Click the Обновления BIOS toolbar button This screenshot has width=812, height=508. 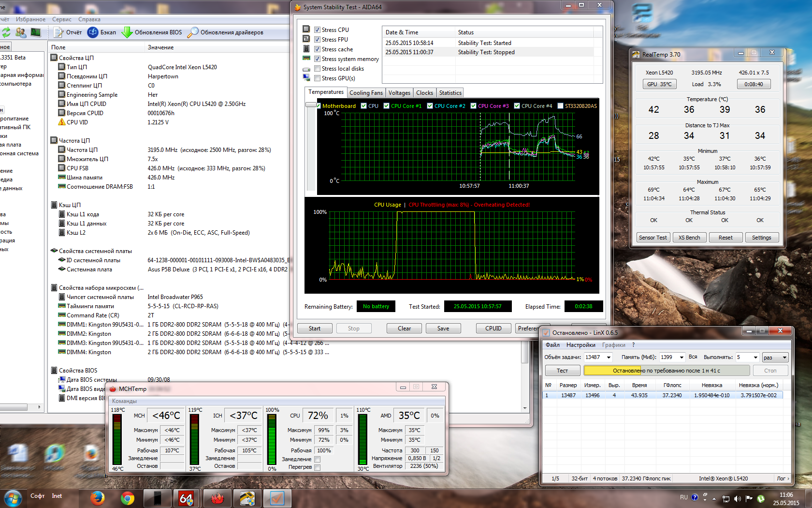click(x=152, y=32)
